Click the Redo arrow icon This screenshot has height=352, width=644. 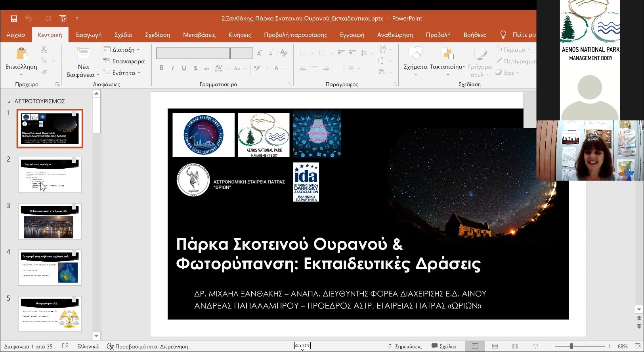(48, 19)
